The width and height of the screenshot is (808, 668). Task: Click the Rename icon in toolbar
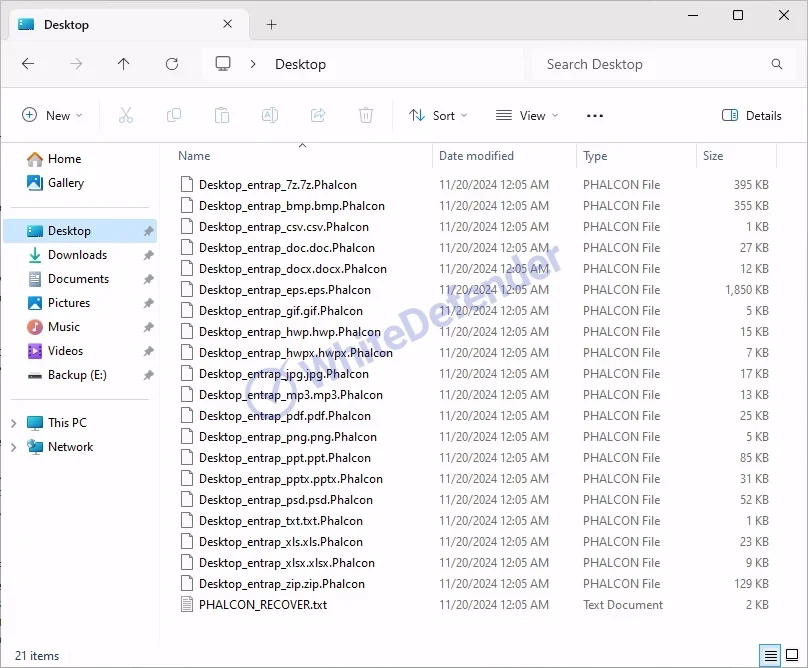[270, 115]
